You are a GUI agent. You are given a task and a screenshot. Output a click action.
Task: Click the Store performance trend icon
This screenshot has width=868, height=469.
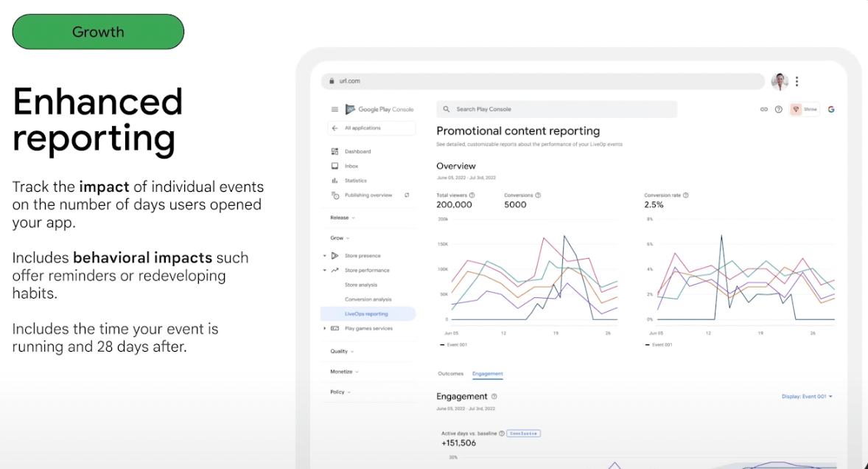[x=335, y=270]
